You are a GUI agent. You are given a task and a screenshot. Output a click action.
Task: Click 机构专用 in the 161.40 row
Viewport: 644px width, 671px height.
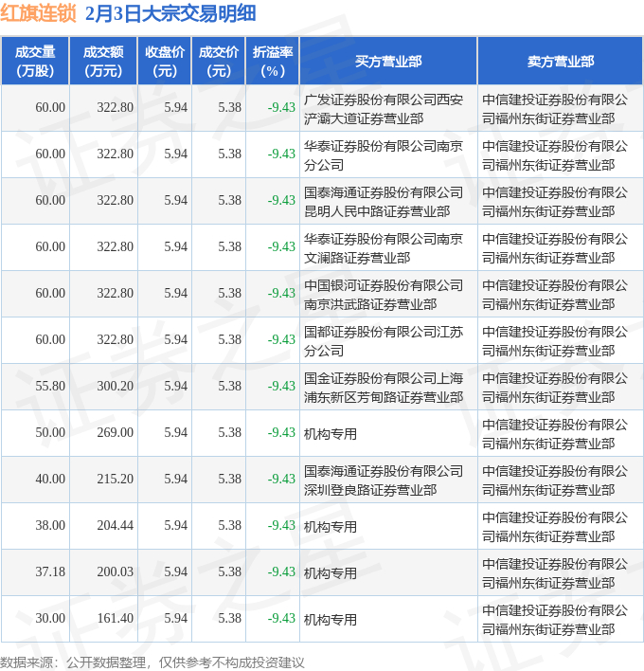coord(331,620)
